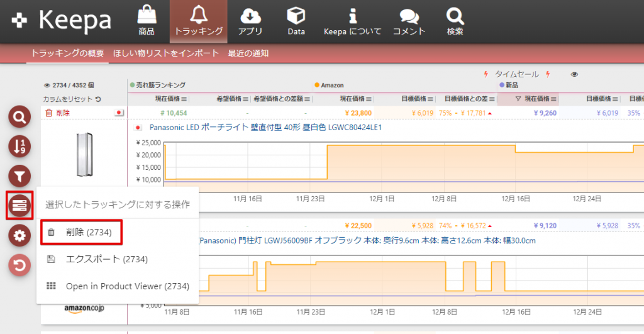Viewport: 644px width, 334px height.
Task: Toggle the eye visibility icon above columns
Action: 574,74
